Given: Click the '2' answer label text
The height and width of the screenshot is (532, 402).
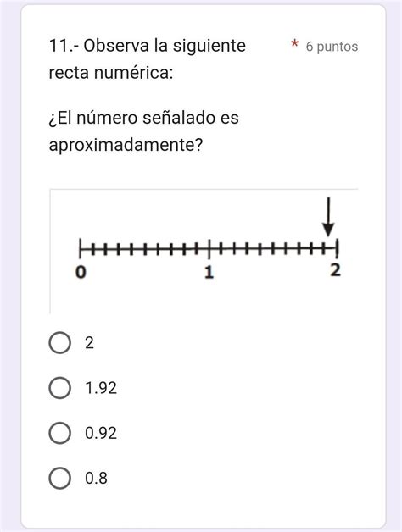Looking at the screenshot, I should [x=89, y=343].
